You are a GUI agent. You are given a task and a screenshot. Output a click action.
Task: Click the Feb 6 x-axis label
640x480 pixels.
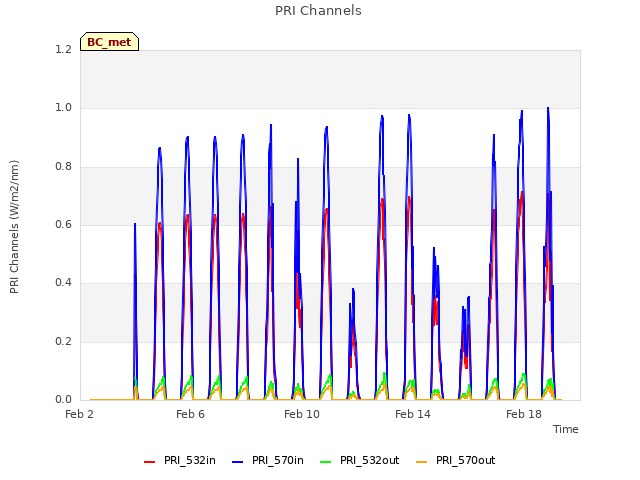[190, 414]
